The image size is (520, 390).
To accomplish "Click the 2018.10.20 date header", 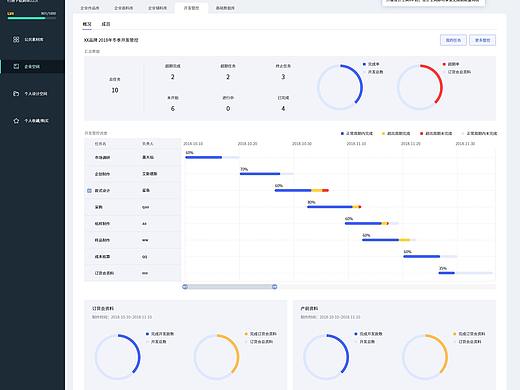I will tap(247, 144).
